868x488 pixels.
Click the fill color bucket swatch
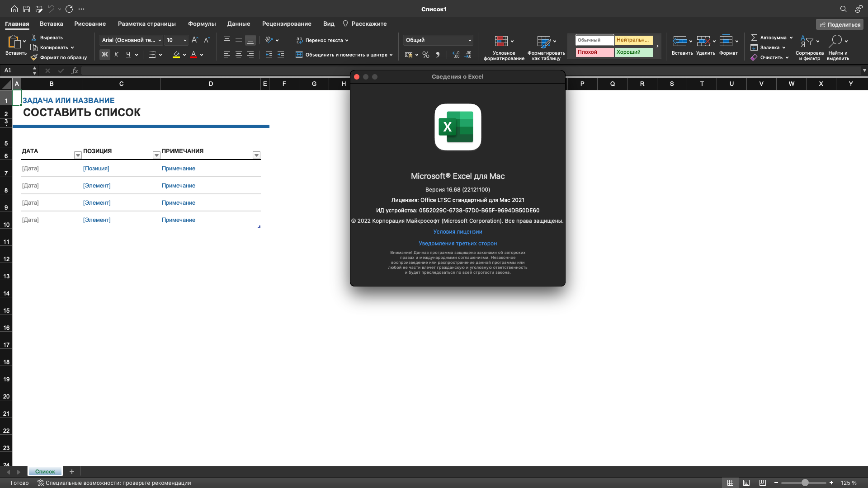(176, 55)
